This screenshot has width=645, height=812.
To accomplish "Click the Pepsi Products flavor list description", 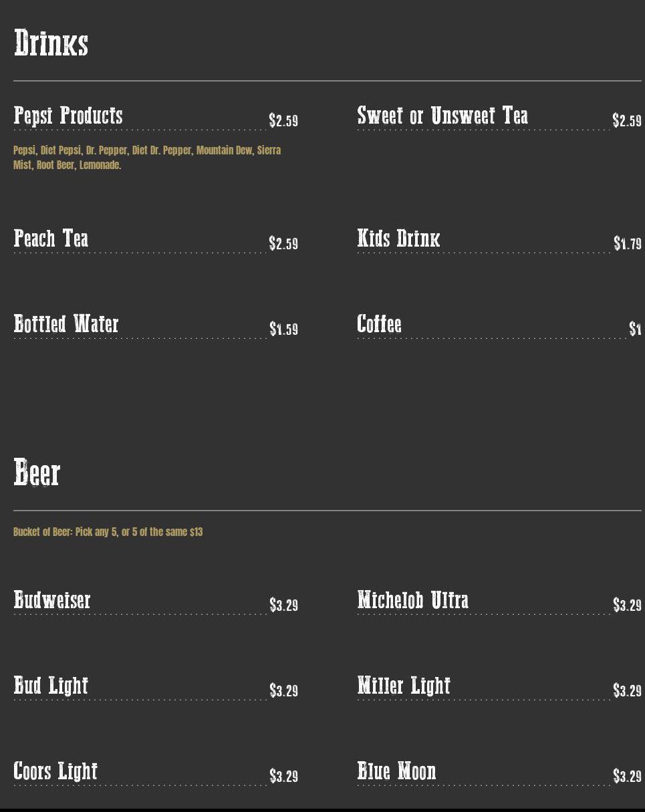I will point(146,158).
